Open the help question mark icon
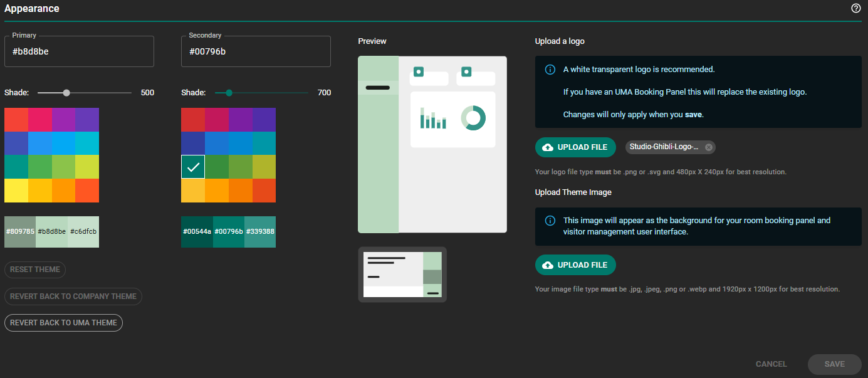Image resolution: width=868 pixels, height=378 pixels. coord(855,8)
